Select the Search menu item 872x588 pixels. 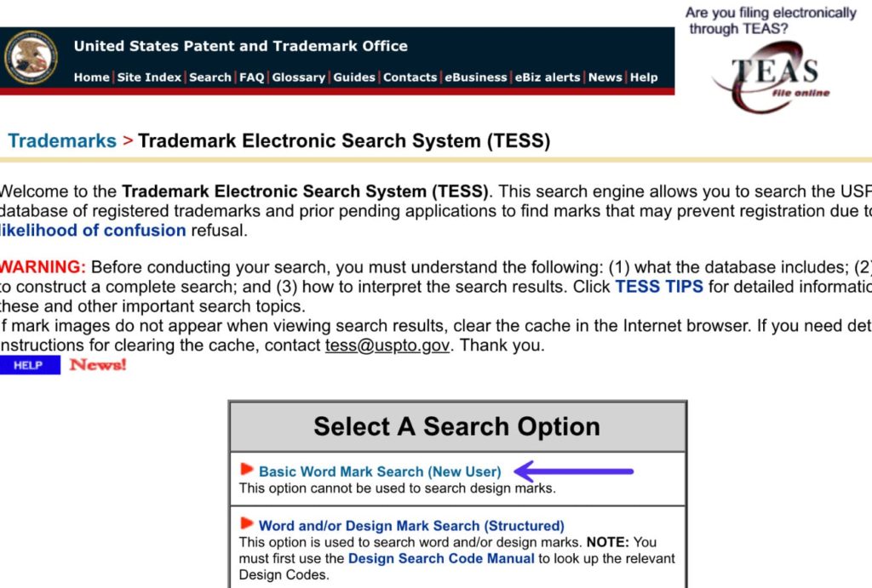point(209,77)
